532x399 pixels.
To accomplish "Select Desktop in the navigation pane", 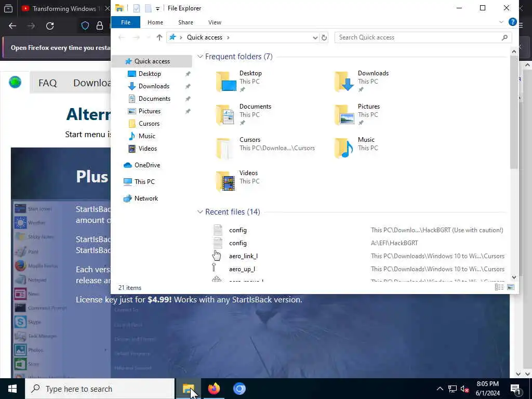I will click(150, 74).
